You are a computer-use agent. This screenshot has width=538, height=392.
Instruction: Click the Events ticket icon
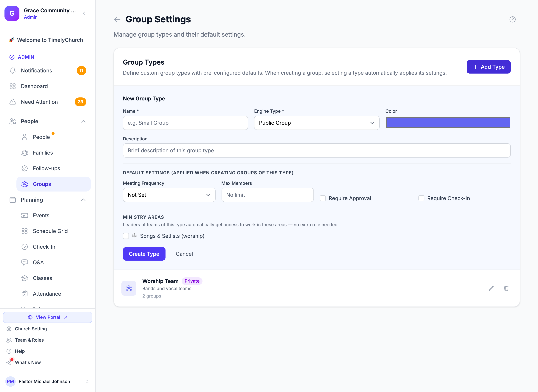click(25, 215)
